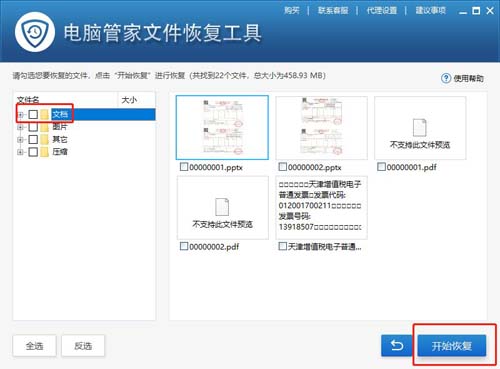500x369 pixels.
Task: Click the 反选 button
Action: pos(83,346)
